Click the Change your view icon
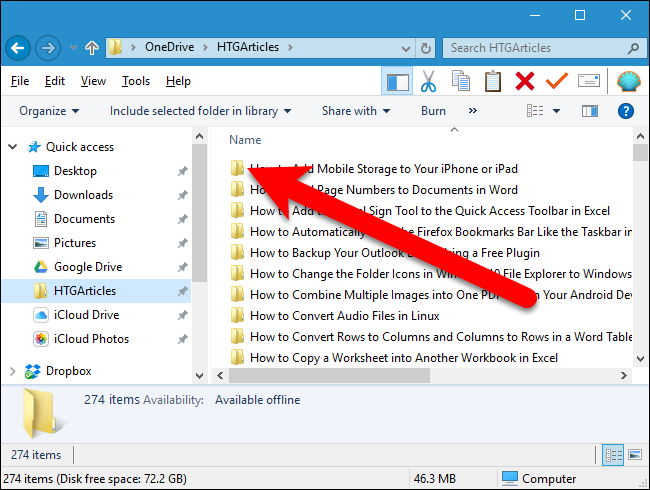The height and width of the screenshot is (490, 650). pyautogui.click(x=535, y=111)
